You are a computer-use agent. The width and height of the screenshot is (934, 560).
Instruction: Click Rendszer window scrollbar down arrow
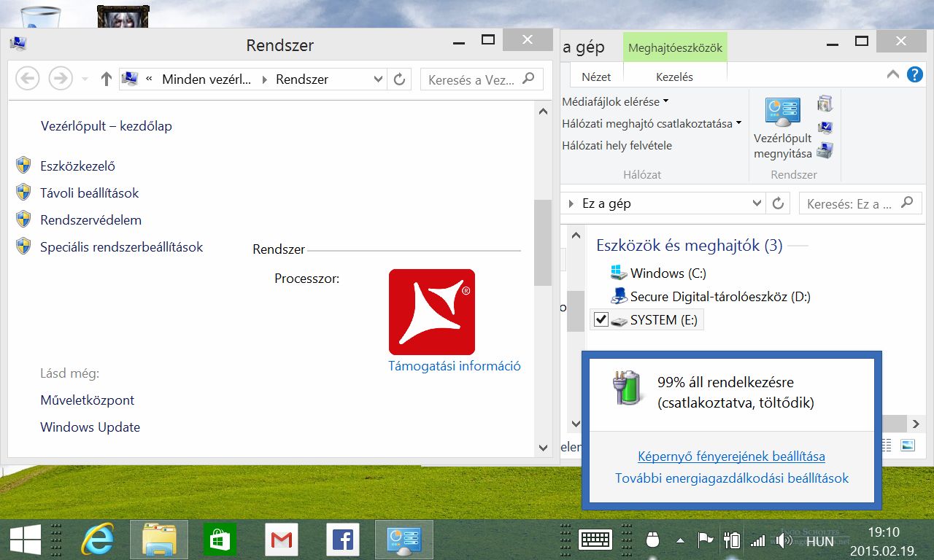point(542,448)
